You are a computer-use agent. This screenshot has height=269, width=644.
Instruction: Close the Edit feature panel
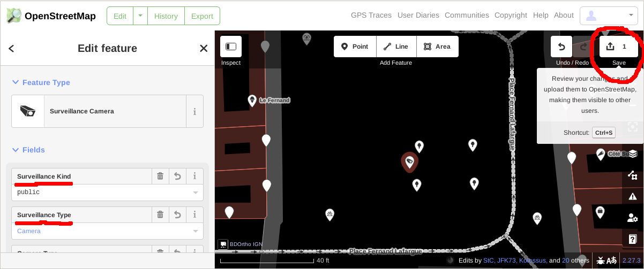click(204, 49)
